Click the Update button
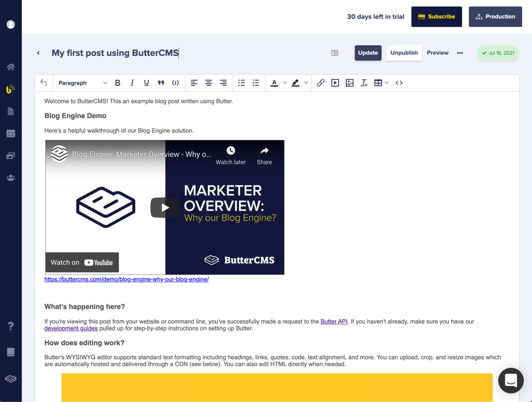Screen dimensions: 532x402 click(368, 53)
